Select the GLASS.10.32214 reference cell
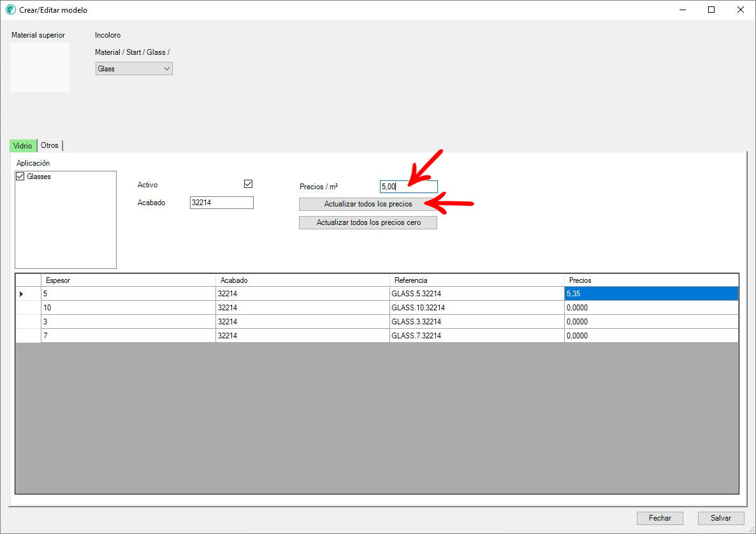Viewport: 756px width, 534px height. 476,308
